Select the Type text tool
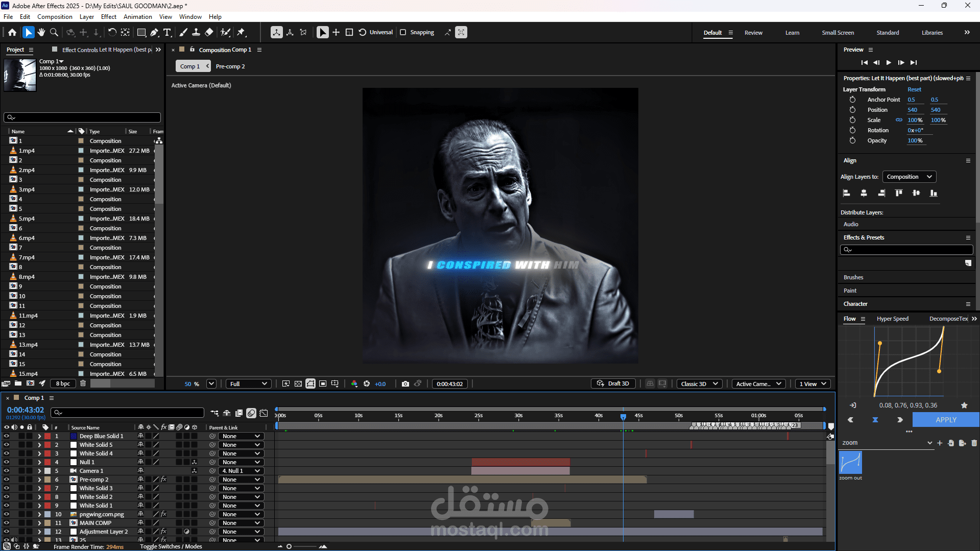The width and height of the screenshot is (980, 551). tap(167, 32)
